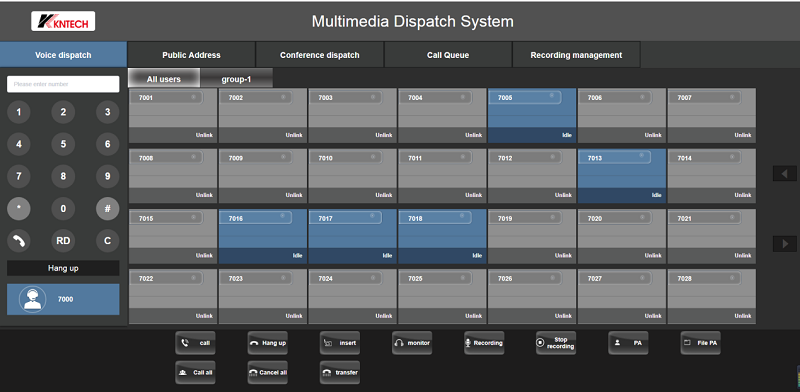Viewport: 800px width, 392px height.
Task: Dial the star key on the keypad
Action: [19, 209]
